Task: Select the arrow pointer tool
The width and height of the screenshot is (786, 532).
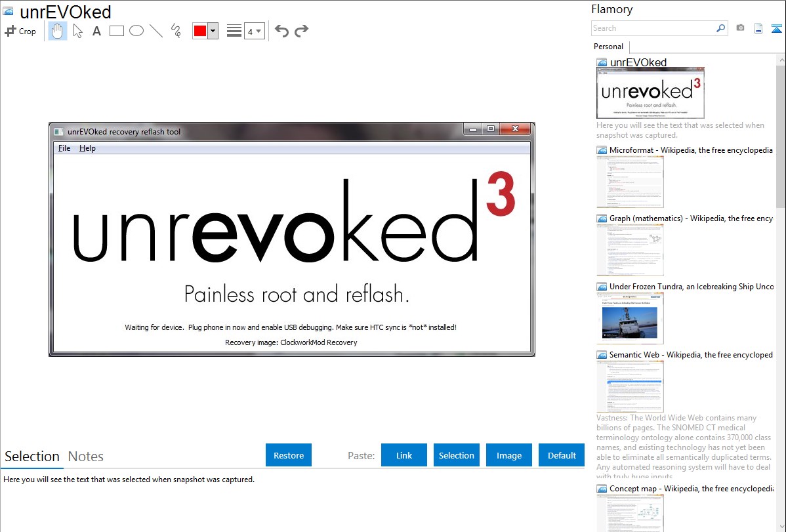Action: (x=77, y=31)
